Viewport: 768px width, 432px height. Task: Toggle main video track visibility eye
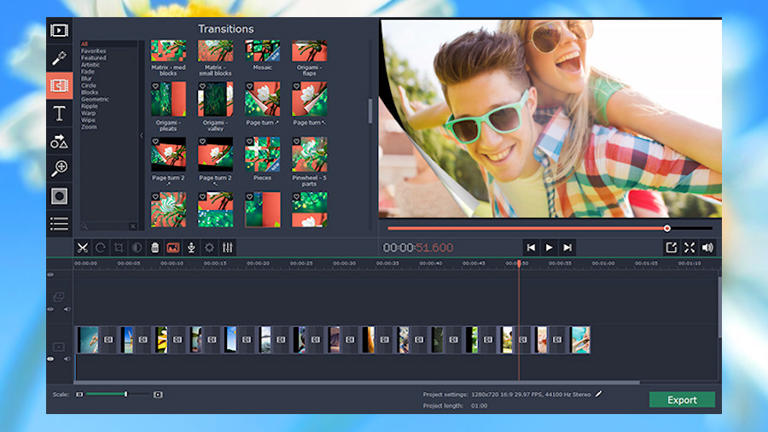(50, 359)
